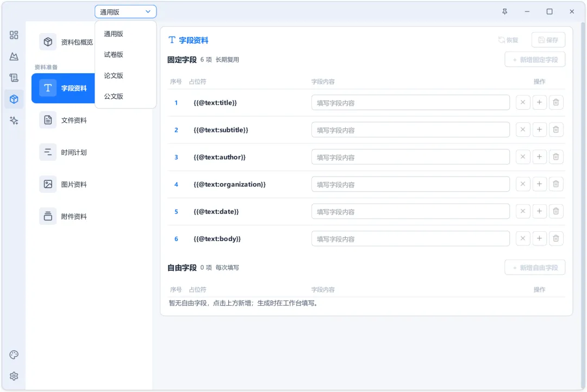Clear the body field with X icon
The height and width of the screenshot is (392, 587).
point(523,238)
